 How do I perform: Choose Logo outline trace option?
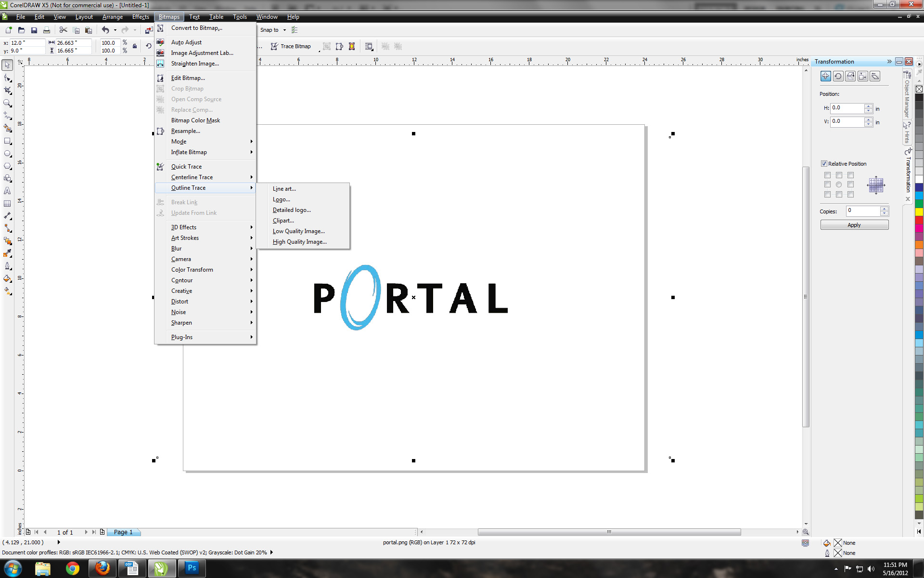point(303,199)
